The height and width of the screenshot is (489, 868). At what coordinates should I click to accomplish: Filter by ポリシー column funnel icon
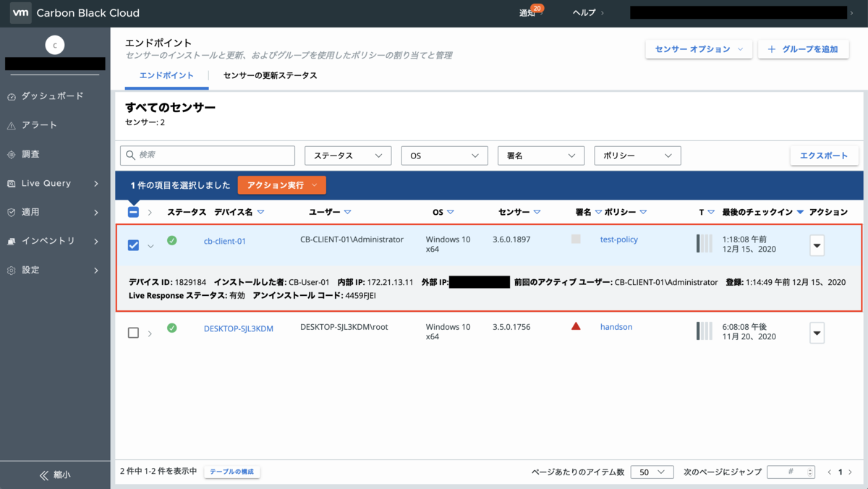[643, 212]
